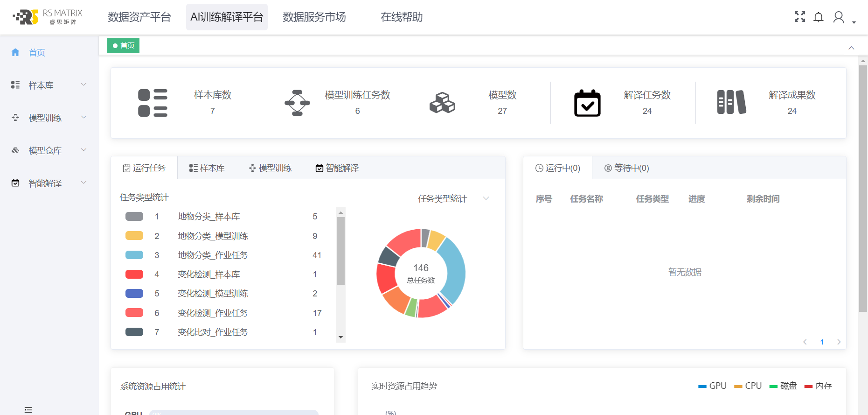Expand the 模型训练 sidebar menu
The width and height of the screenshot is (868, 415).
coord(49,118)
